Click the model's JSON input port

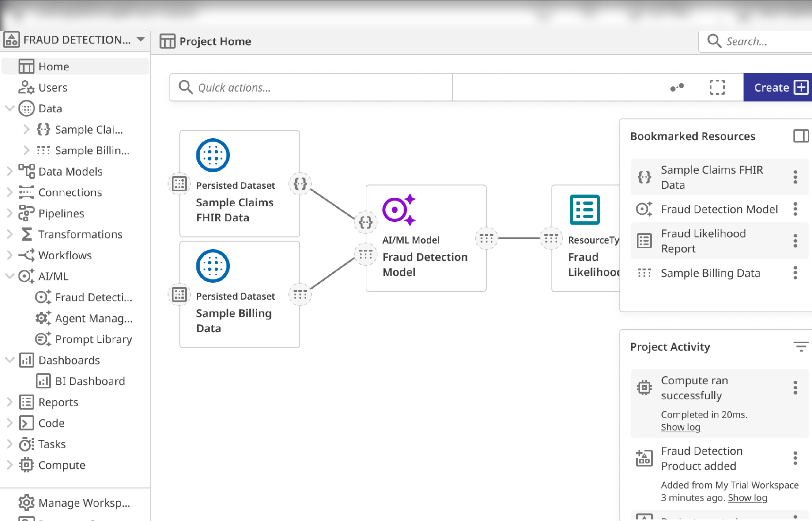click(366, 222)
